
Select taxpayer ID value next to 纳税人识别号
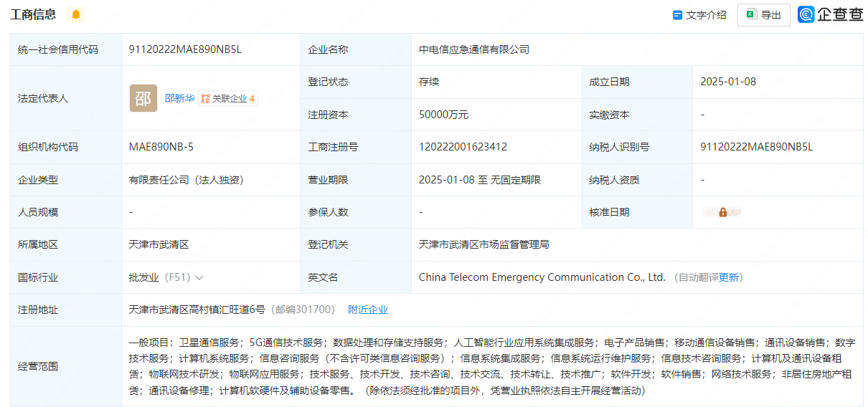coord(757,147)
